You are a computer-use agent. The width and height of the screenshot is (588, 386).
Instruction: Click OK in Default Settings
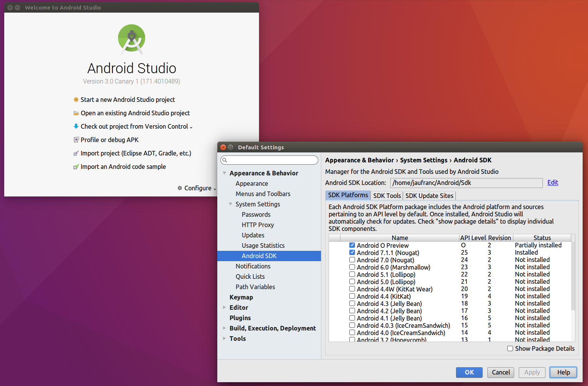coord(469,372)
